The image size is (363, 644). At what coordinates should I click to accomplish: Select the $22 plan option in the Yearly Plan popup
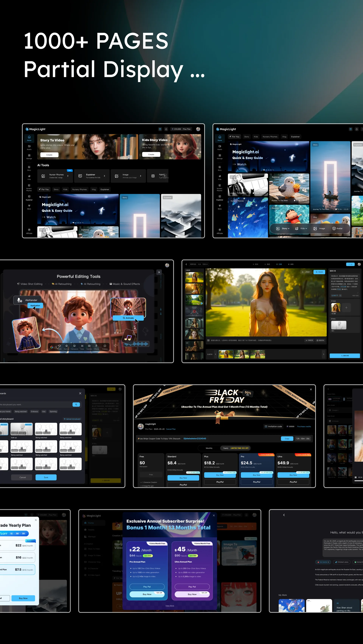(17, 545)
